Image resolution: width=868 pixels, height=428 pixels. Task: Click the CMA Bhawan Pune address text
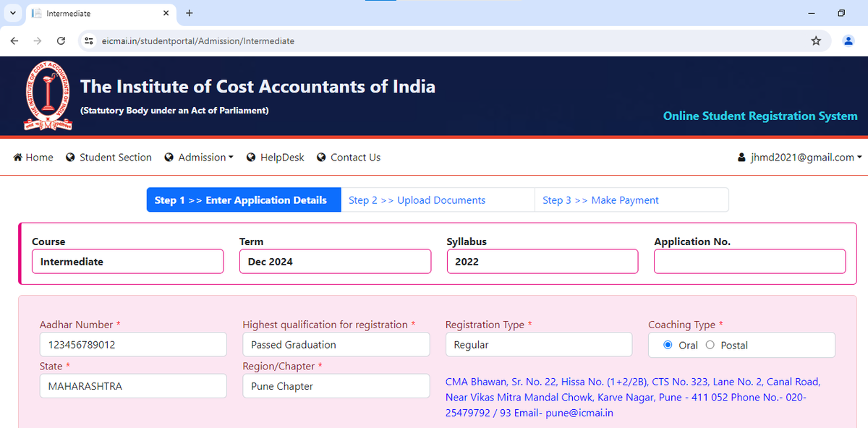[x=633, y=398]
